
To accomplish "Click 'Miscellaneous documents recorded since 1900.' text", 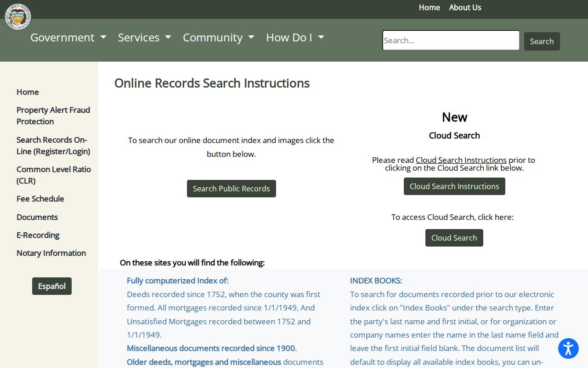I will tap(212, 348).
